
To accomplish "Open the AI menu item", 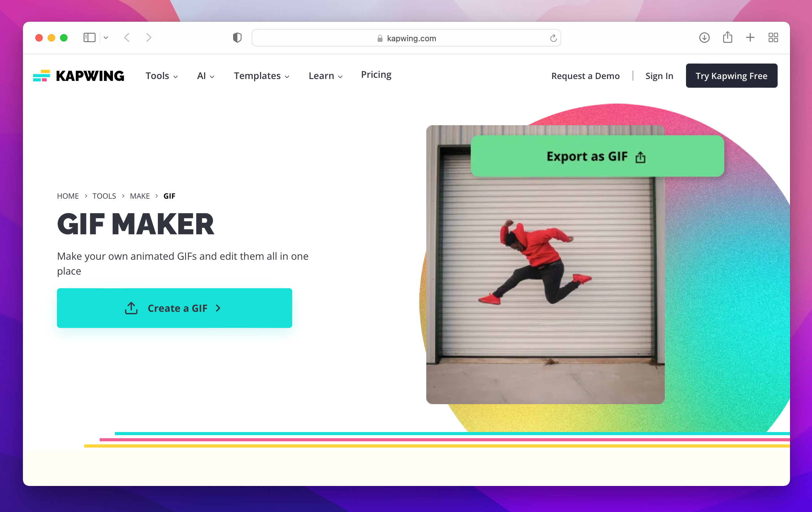I will (205, 76).
